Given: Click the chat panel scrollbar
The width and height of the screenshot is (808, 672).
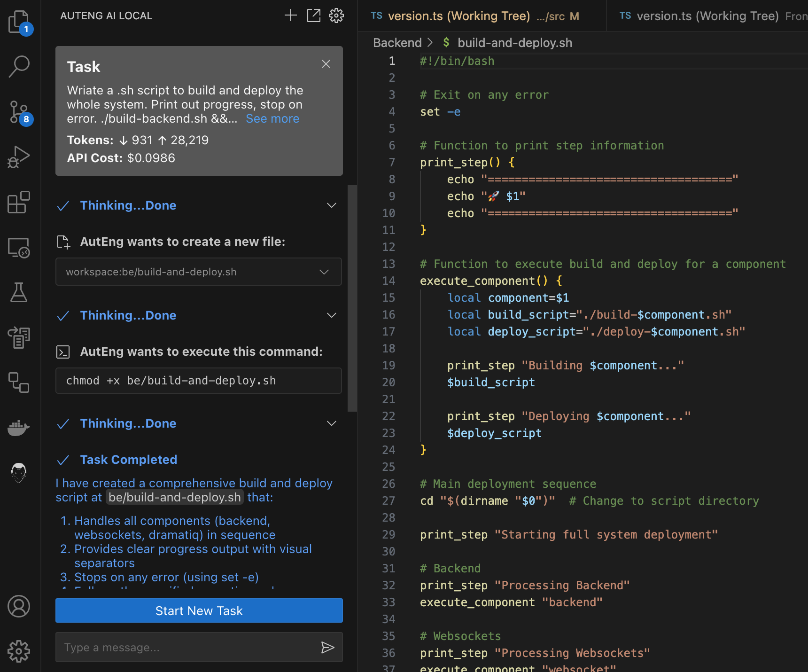Looking at the screenshot, I should (352, 298).
